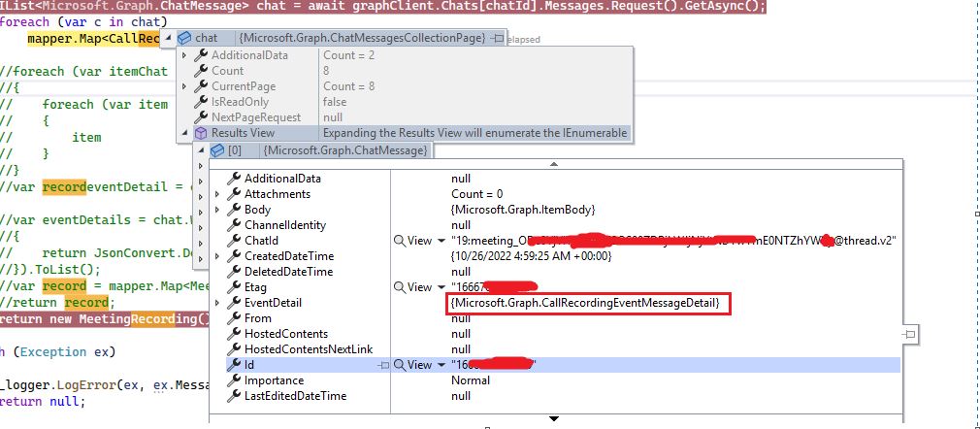Viewport: 980px width, 429px height.
Task: Click the wrench icon beside Importance
Action: tap(234, 380)
